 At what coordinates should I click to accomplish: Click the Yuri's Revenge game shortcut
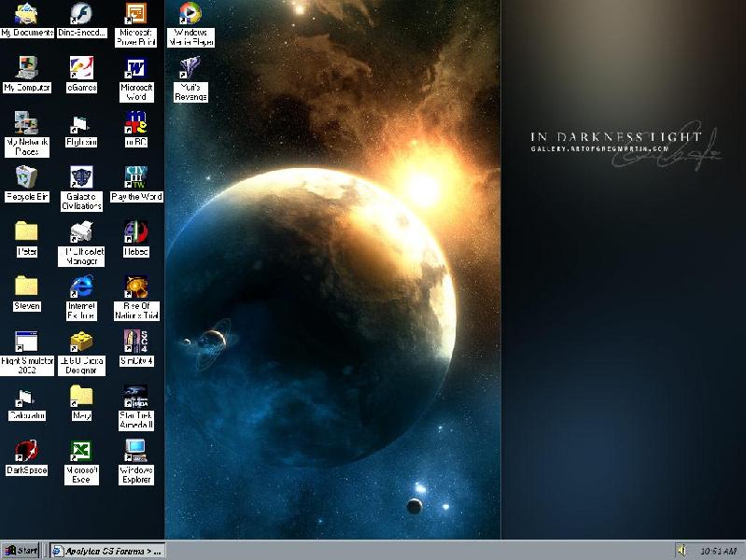click(190, 70)
